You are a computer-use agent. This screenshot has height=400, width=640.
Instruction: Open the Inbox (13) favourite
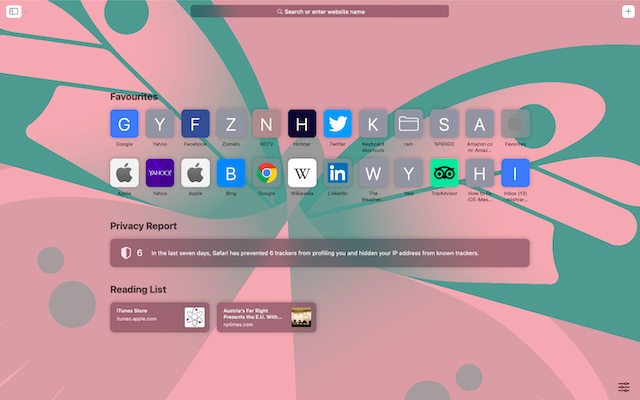tap(515, 173)
